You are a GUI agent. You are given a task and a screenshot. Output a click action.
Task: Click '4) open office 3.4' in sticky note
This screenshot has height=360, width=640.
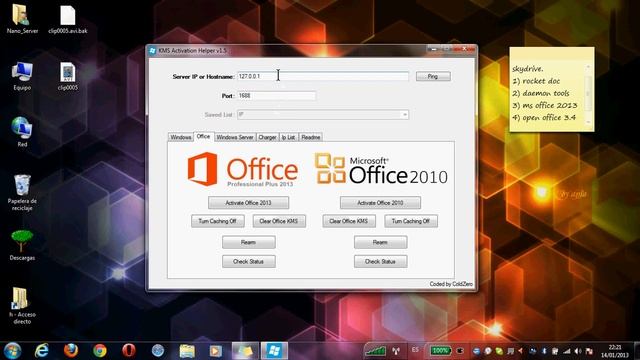[x=544, y=118]
